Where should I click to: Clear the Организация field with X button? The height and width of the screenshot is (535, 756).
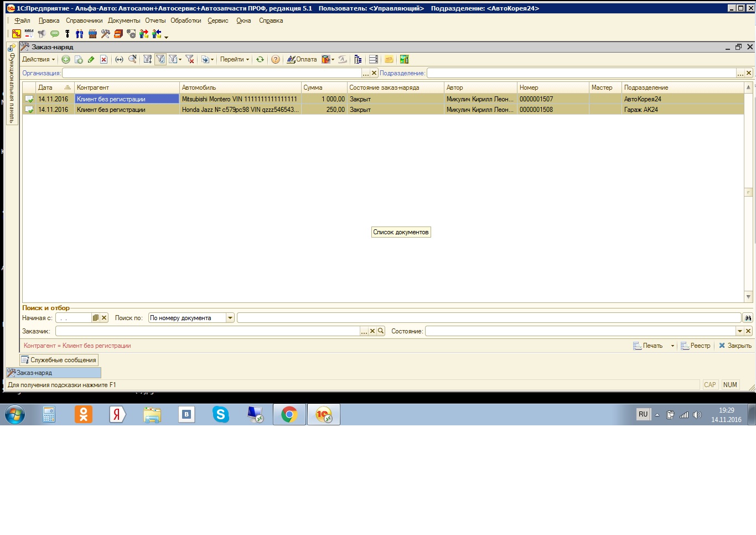(374, 73)
